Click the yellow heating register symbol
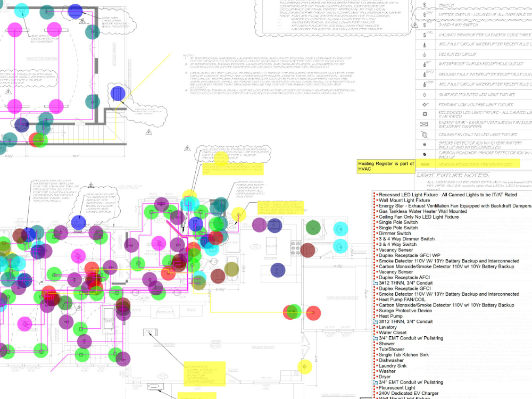This screenshot has height=399, width=532. (425, 164)
